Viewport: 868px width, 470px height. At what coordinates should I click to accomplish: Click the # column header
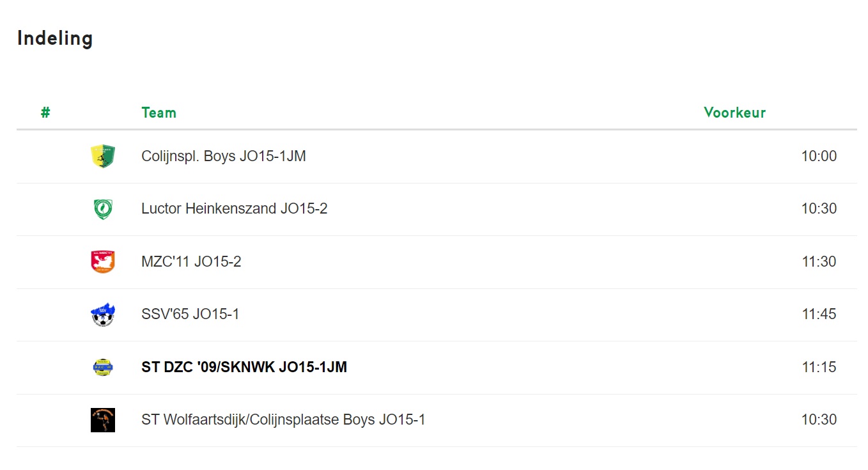[45, 113]
